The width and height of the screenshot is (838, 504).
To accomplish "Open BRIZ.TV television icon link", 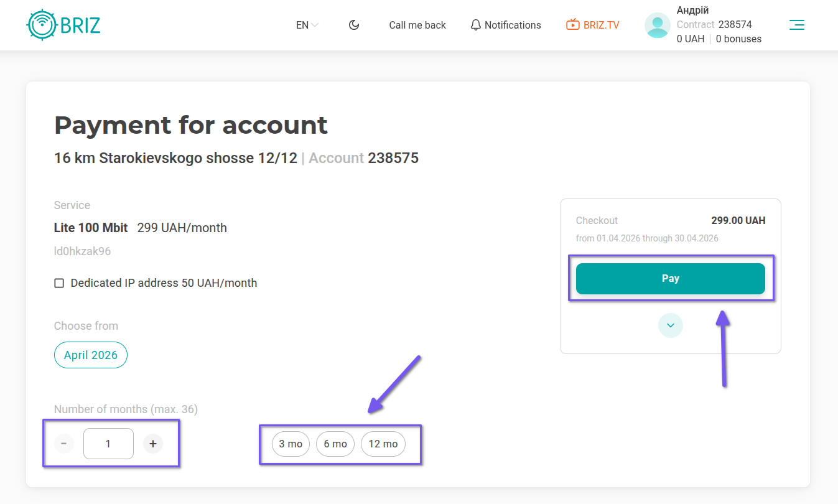I will pos(572,25).
